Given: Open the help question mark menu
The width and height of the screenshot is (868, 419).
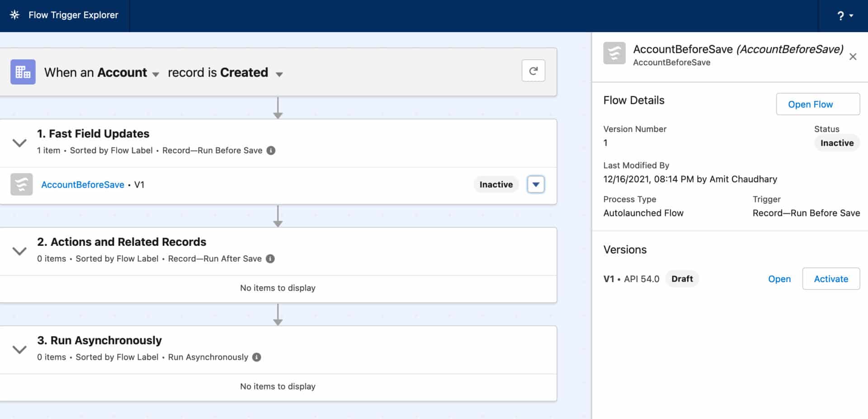Looking at the screenshot, I should [x=844, y=16].
